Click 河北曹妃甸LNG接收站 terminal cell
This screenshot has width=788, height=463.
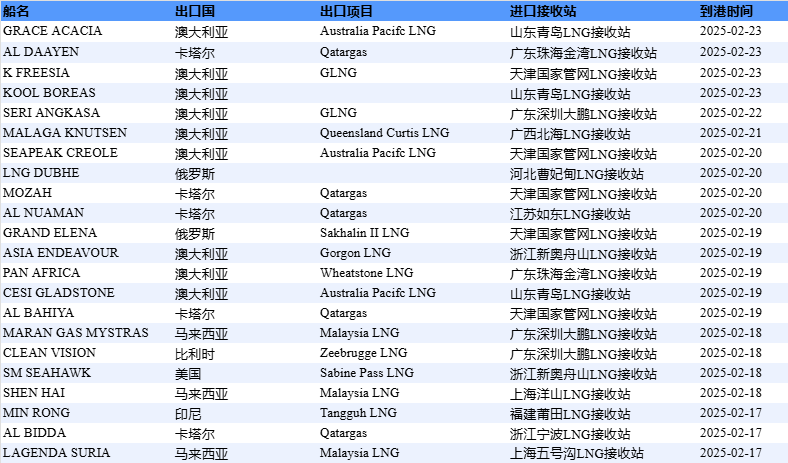pos(576,174)
